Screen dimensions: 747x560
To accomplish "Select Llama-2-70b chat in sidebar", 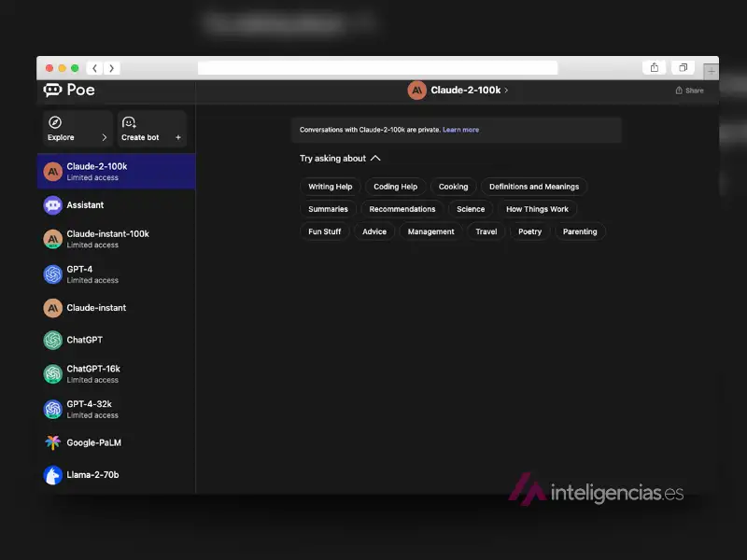I will click(x=116, y=475).
